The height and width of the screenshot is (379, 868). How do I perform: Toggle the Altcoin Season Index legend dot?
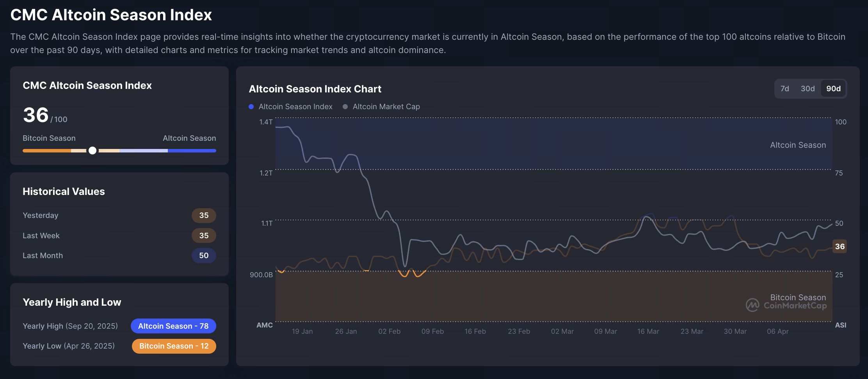(x=251, y=107)
